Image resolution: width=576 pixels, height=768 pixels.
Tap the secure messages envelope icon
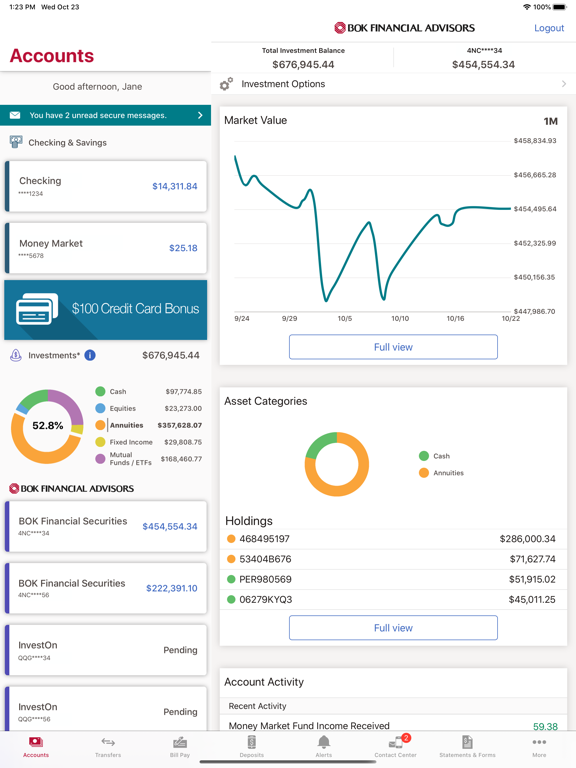click(x=15, y=115)
